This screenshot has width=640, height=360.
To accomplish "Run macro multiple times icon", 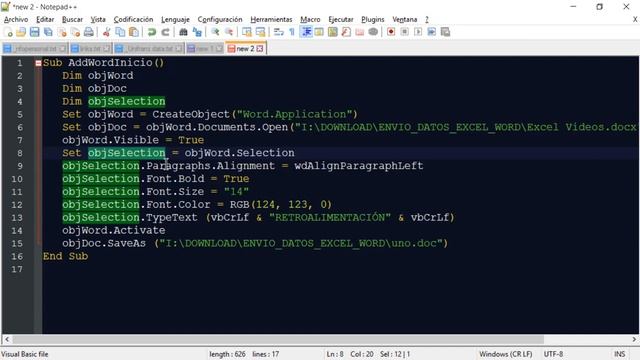I will tap(431, 32).
